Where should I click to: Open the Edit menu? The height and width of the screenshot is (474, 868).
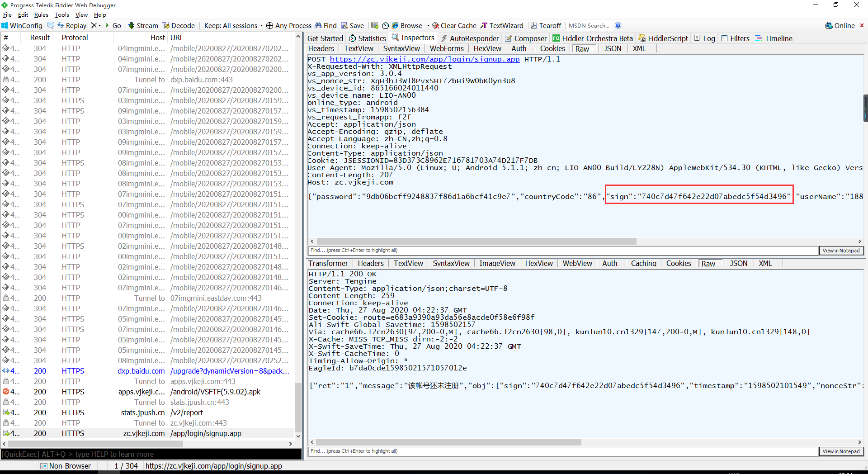(23, 15)
